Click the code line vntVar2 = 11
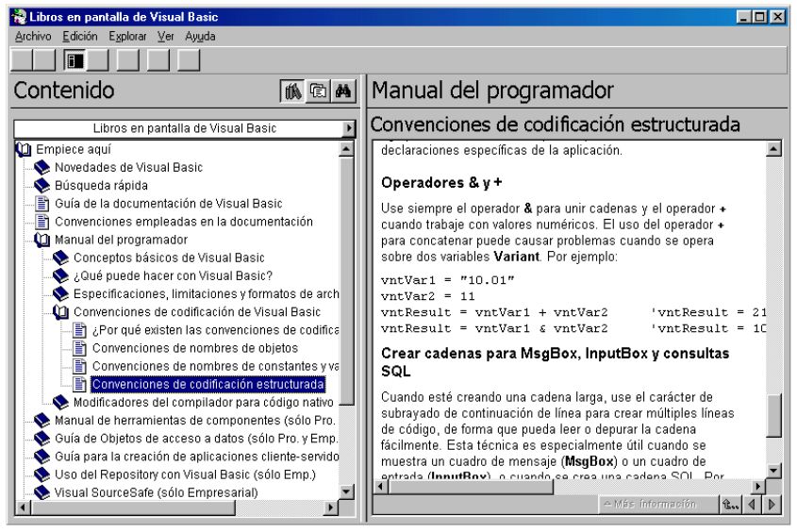Image resolution: width=797 pixels, height=532 pixels. tap(428, 297)
